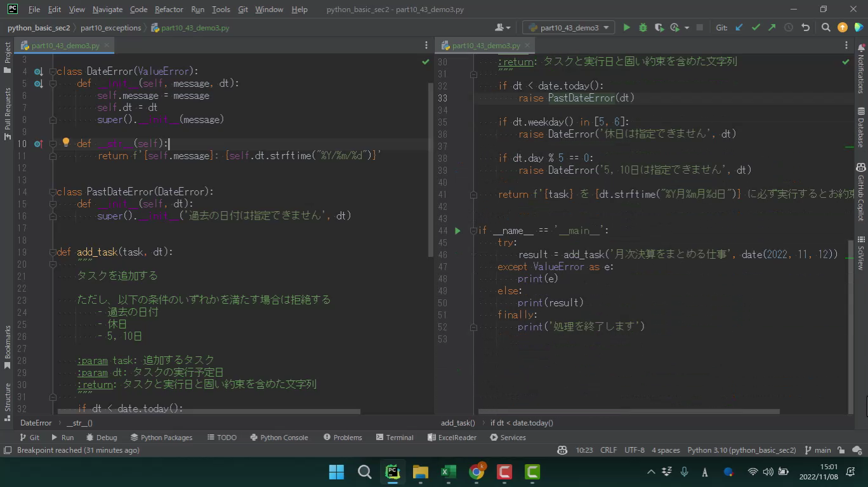This screenshot has width=868, height=487.
Task: Open the Refactor menu
Action: pos(169,10)
